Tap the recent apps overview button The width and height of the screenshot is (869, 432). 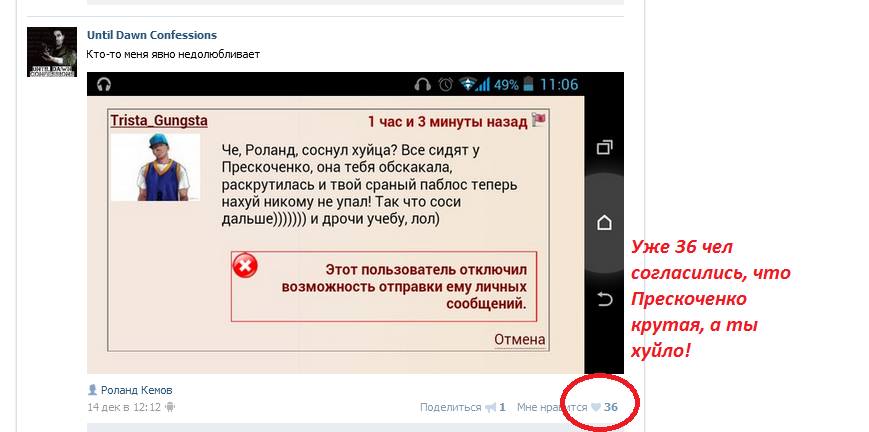(x=604, y=148)
